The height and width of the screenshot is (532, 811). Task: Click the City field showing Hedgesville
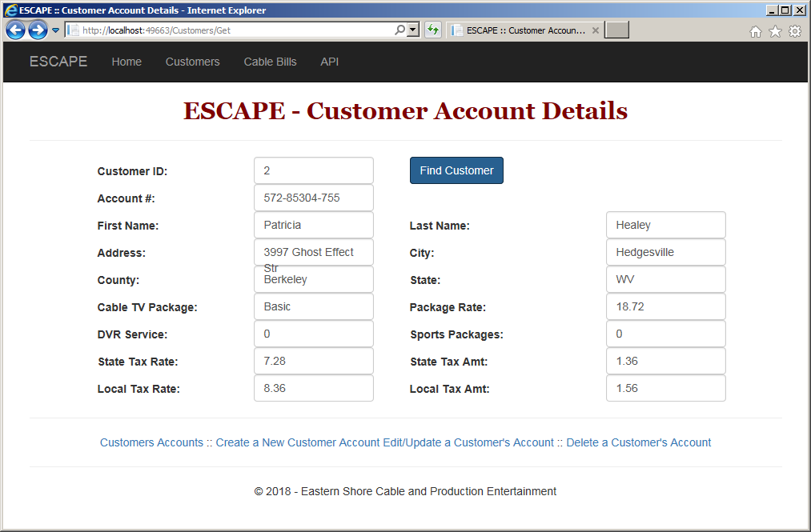[665, 252]
